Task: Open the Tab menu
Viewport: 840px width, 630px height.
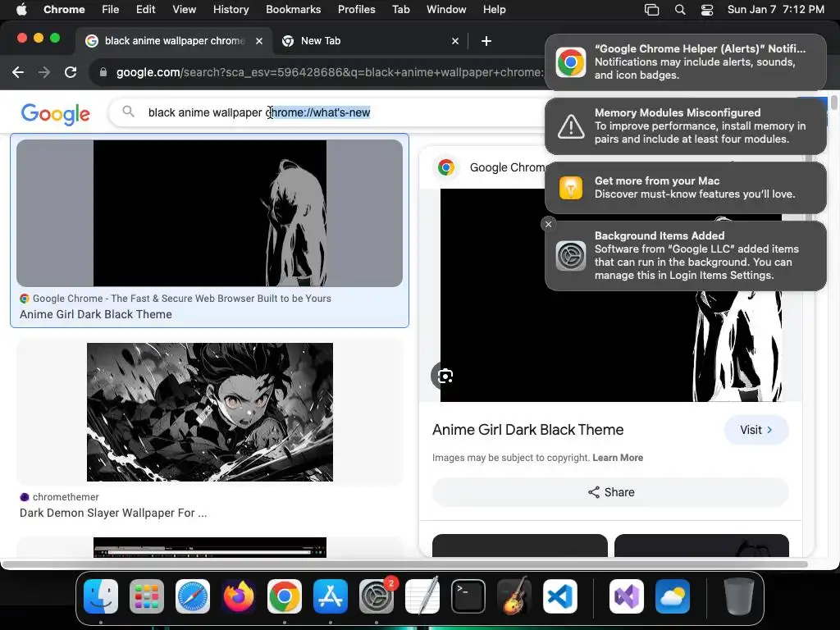Action: (400, 10)
